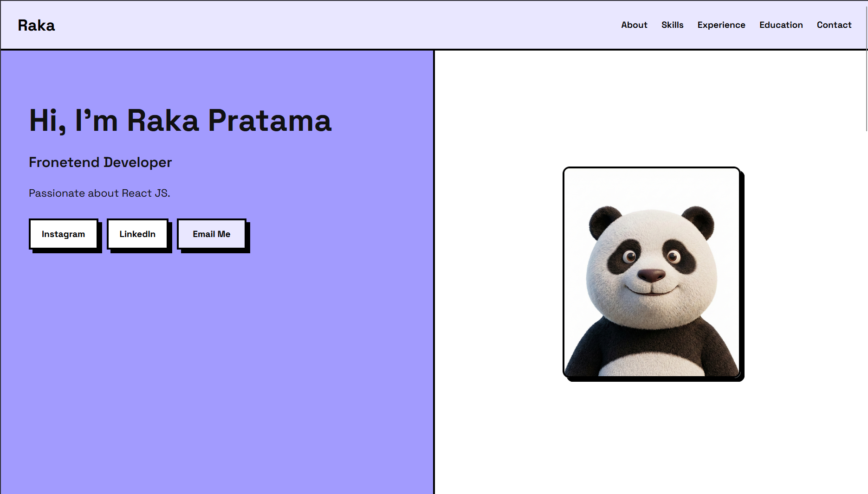This screenshot has height=494, width=868.
Task: Navigate to the Contact section
Action: coord(834,25)
